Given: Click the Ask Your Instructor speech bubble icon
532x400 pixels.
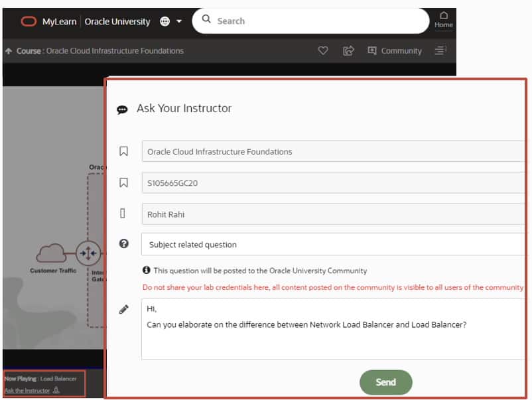Looking at the screenshot, I should click(x=123, y=108).
